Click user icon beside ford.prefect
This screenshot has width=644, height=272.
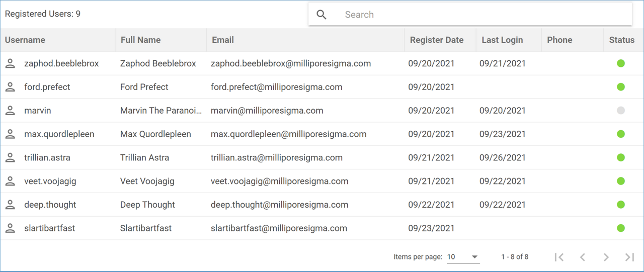pos(10,87)
